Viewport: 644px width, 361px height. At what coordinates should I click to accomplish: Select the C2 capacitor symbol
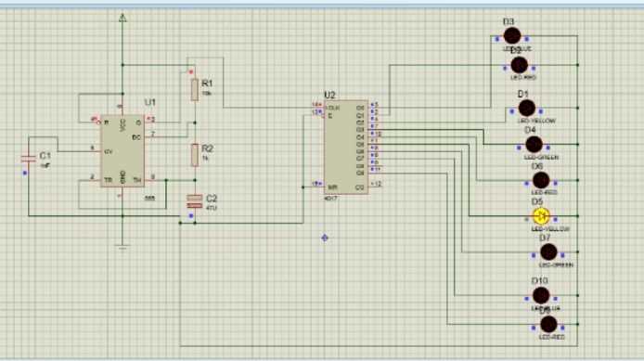tap(195, 201)
